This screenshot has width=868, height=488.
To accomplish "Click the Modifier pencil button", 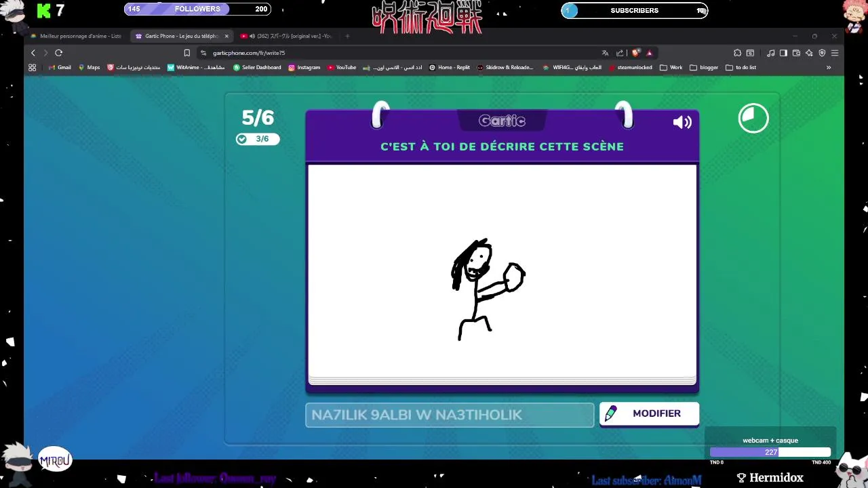I will 649,413.
